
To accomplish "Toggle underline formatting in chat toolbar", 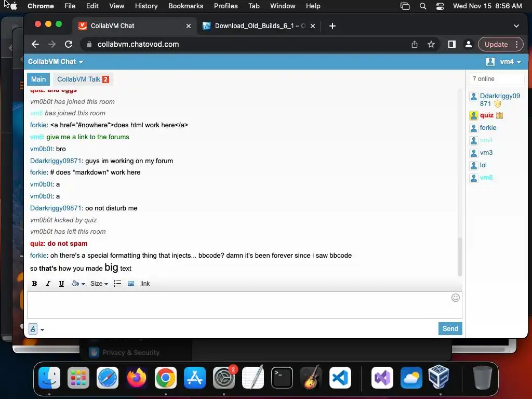I will 61,284.
